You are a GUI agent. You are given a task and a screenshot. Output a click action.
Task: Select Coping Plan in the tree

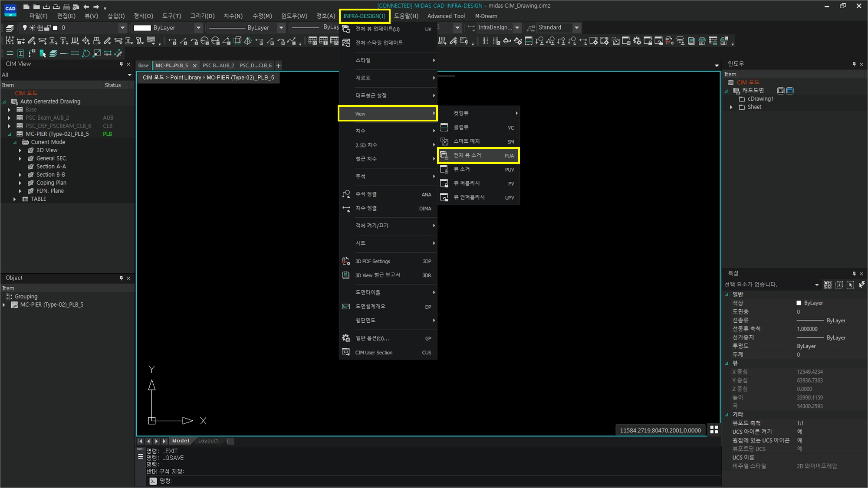(51, 183)
